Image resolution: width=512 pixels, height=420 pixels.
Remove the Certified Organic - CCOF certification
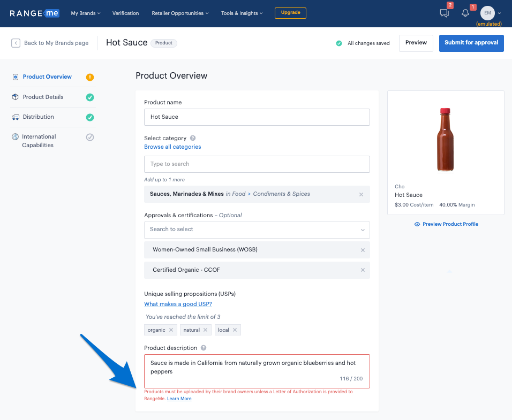point(363,270)
